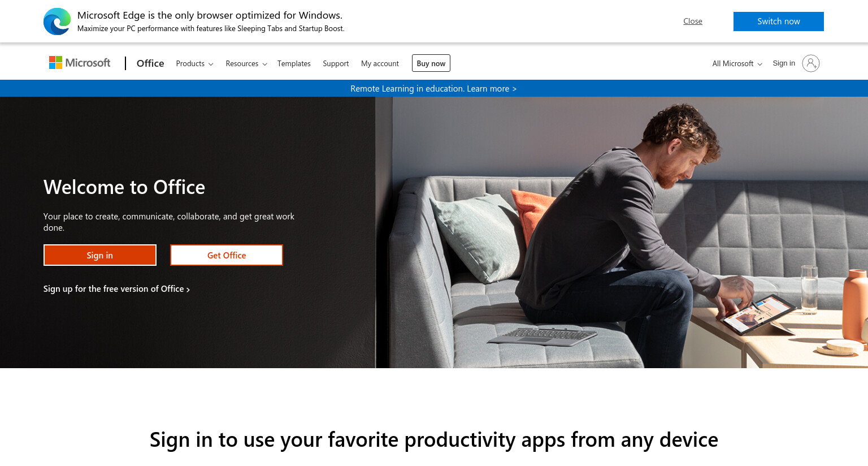Open the My account menu item

pos(380,63)
